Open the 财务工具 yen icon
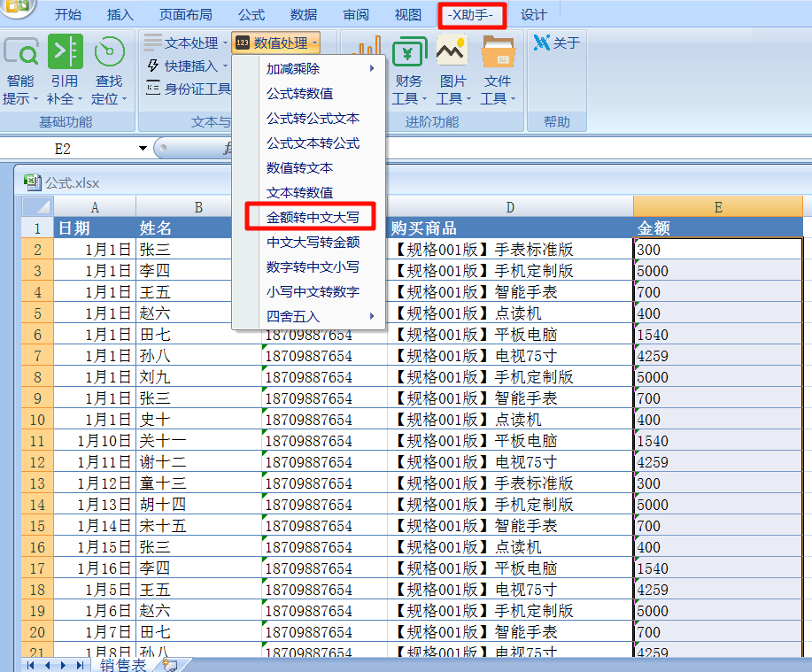This screenshot has width=812, height=672. pos(409,51)
